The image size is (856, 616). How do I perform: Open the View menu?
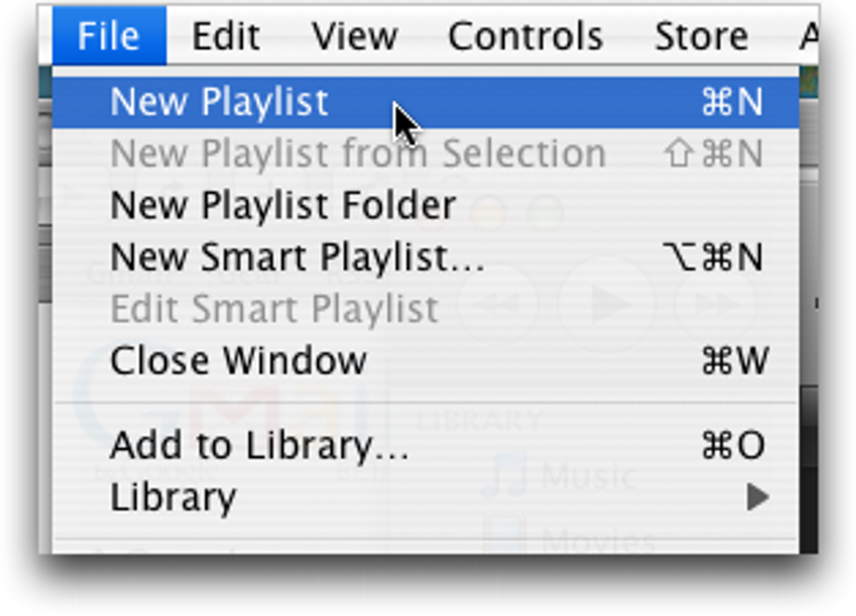355,37
